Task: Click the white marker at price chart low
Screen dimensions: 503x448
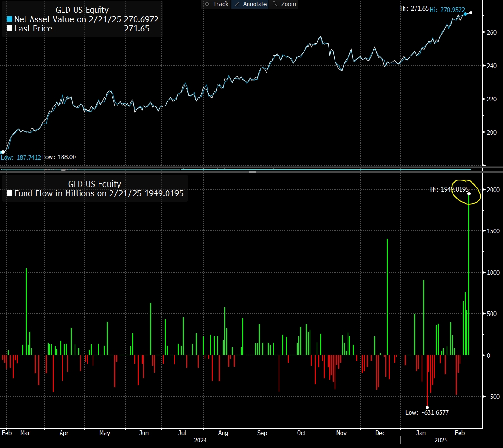Action: point(3,152)
